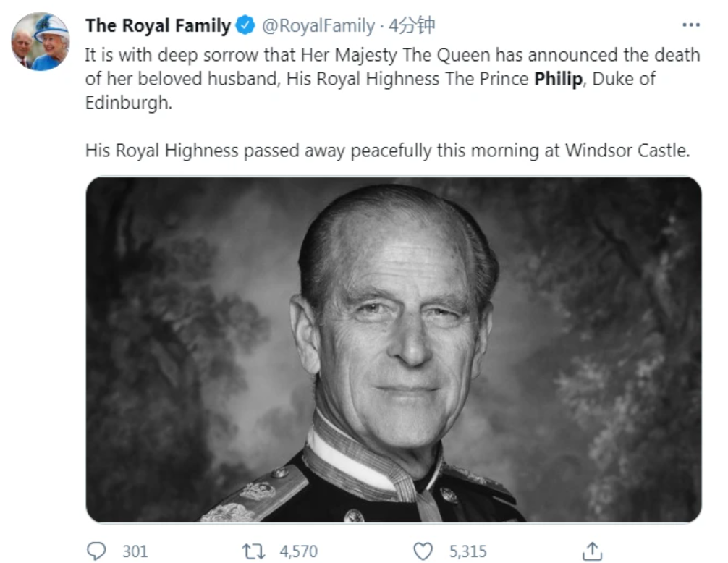728x563 pixels.
Task: Click the sentence mentioning Windsor Castle
Action: point(387,150)
